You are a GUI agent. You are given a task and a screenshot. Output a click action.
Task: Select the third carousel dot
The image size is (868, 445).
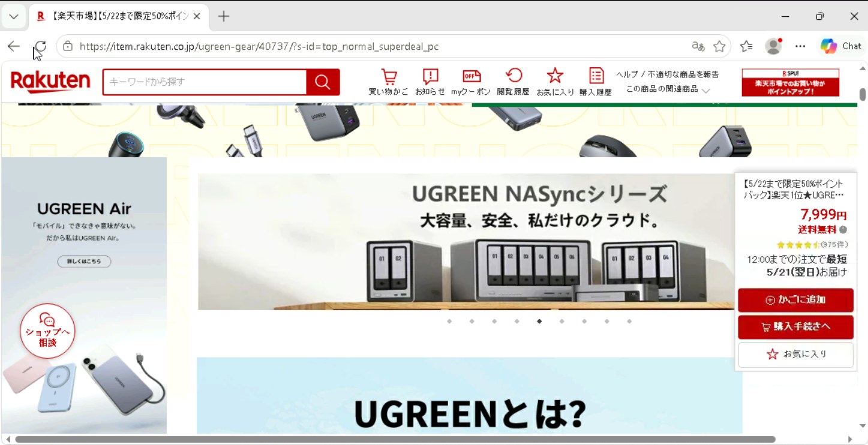point(494,321)
